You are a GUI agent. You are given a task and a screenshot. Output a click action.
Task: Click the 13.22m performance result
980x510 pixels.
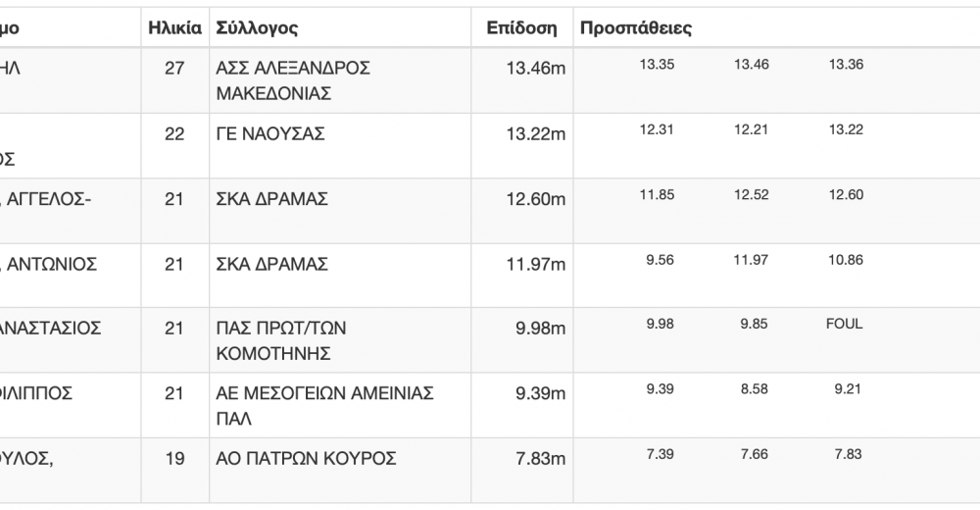pos(536,134)
